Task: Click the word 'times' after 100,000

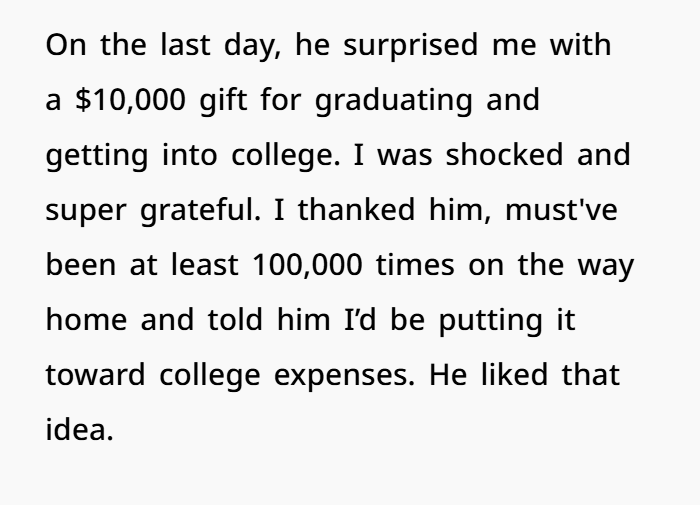Action: 415,265
